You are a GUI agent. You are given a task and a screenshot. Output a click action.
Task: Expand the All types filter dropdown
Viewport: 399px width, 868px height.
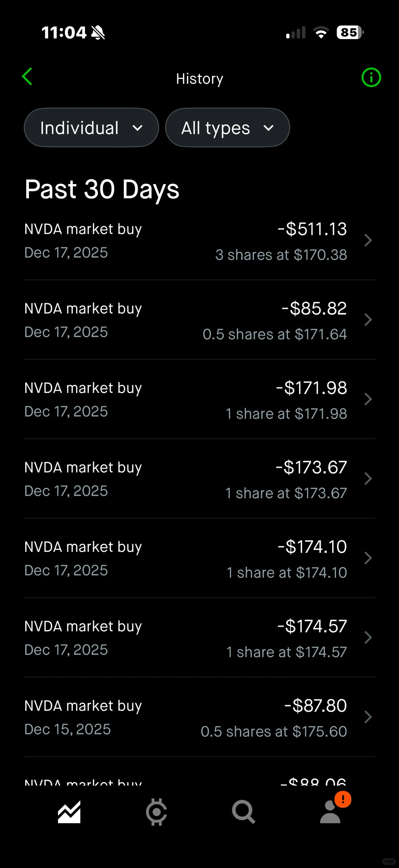pos(227,128)
